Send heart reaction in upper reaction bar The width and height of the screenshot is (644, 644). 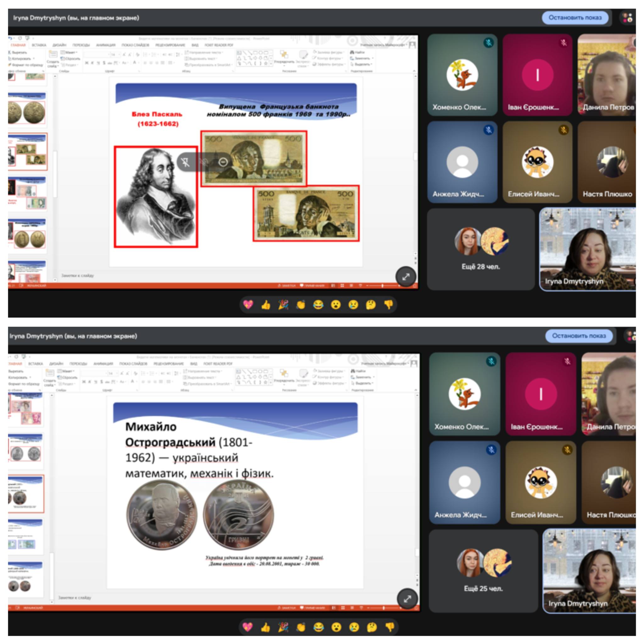[x=248, y=304]
